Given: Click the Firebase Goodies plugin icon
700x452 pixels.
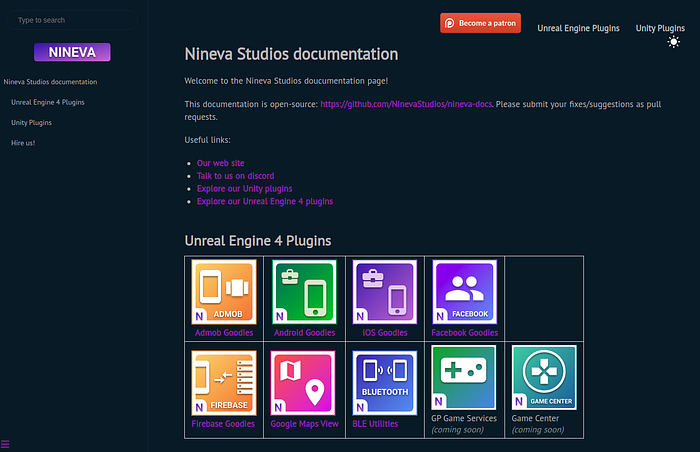Looking at the screenshot, I should coord(224,383).
